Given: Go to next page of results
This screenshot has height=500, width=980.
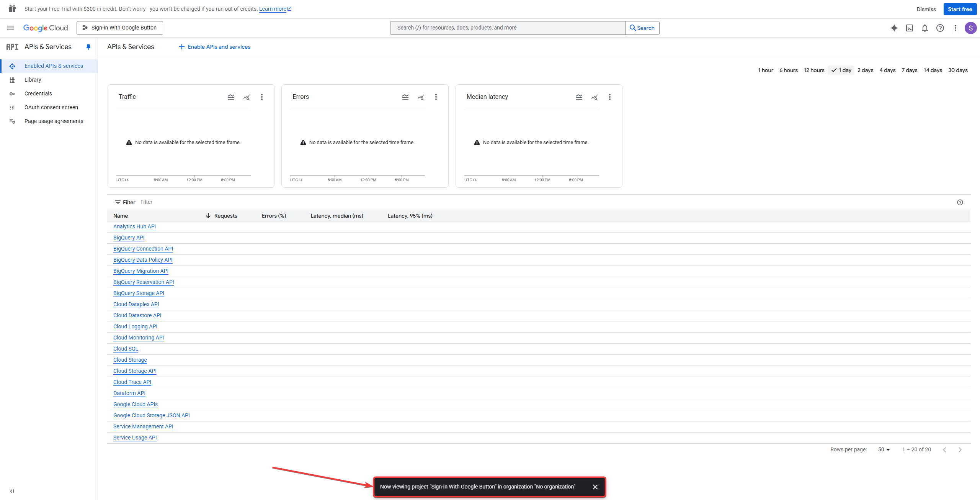Looking at the screenshot, I should [x=960, y=450].
